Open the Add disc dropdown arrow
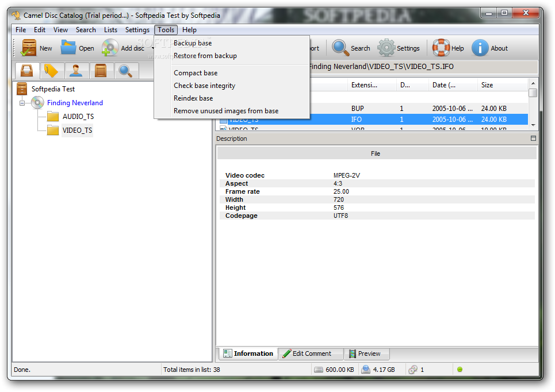The height and width of the screenshot is (392, 555). coord(152,48)
